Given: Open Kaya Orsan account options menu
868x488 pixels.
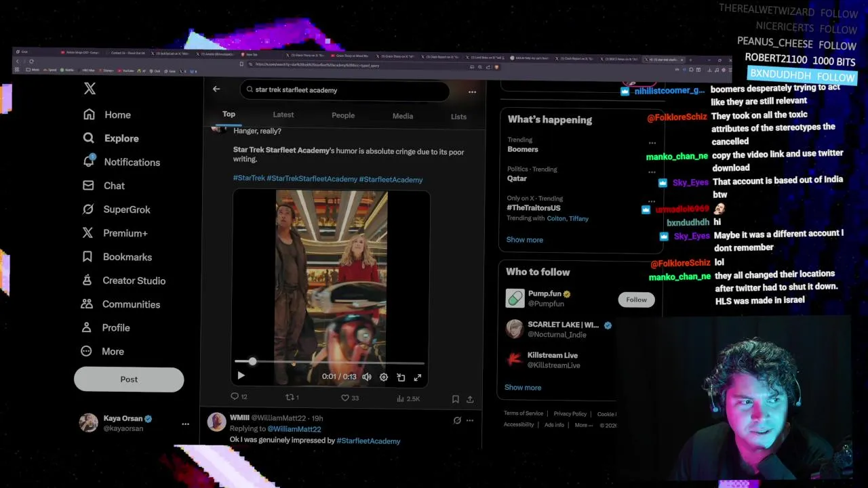Looking at the screenshot, I should click(x=185, y=424).
